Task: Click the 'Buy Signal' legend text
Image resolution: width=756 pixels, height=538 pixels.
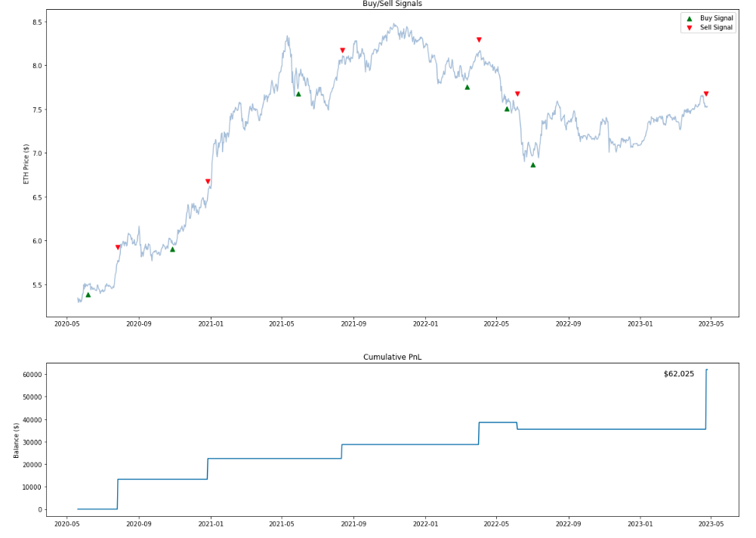Action: click(717, 18)
